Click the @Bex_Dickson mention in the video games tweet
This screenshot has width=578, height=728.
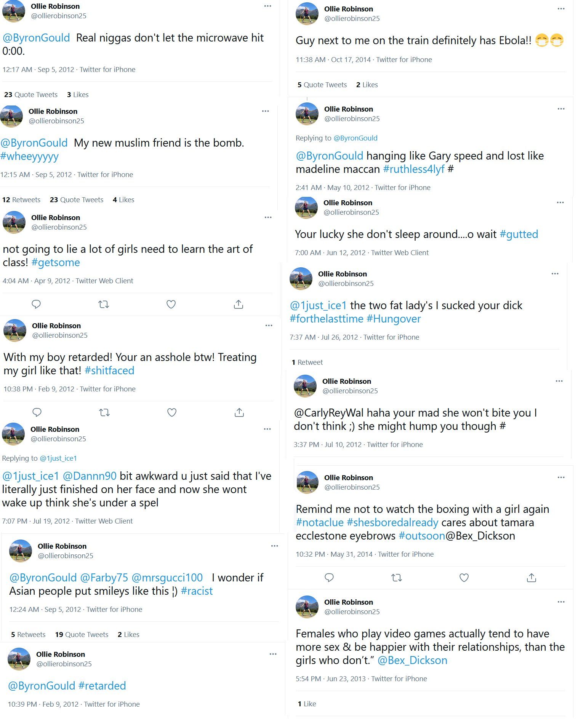pos(412,660)
